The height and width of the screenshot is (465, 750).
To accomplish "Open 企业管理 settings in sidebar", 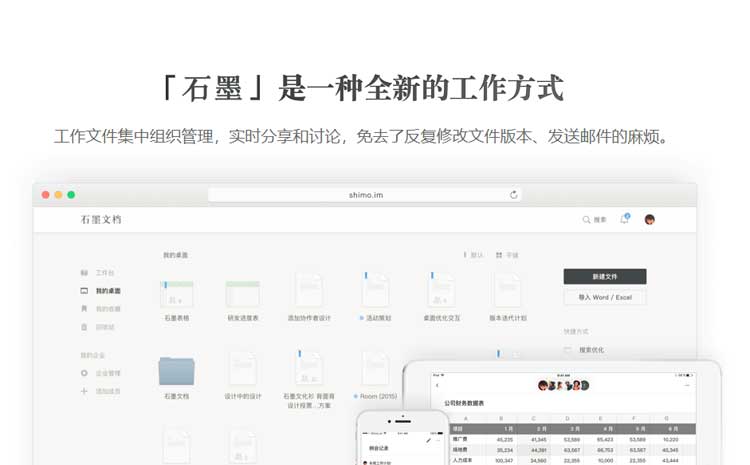I will coord(101,373).
